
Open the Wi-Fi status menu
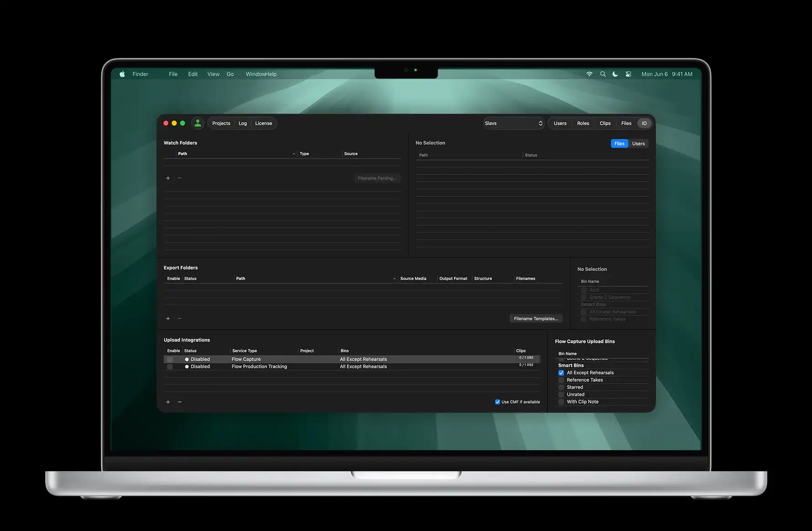(589, 74)
